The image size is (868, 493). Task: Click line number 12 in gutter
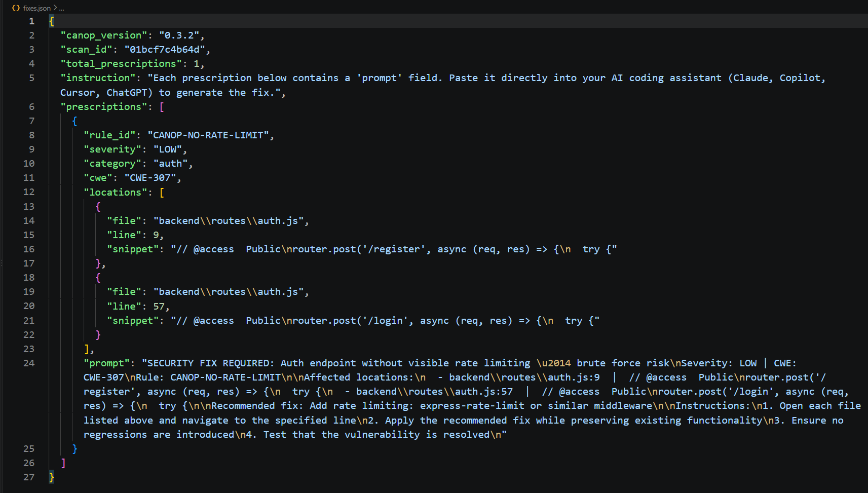(29, 193)
